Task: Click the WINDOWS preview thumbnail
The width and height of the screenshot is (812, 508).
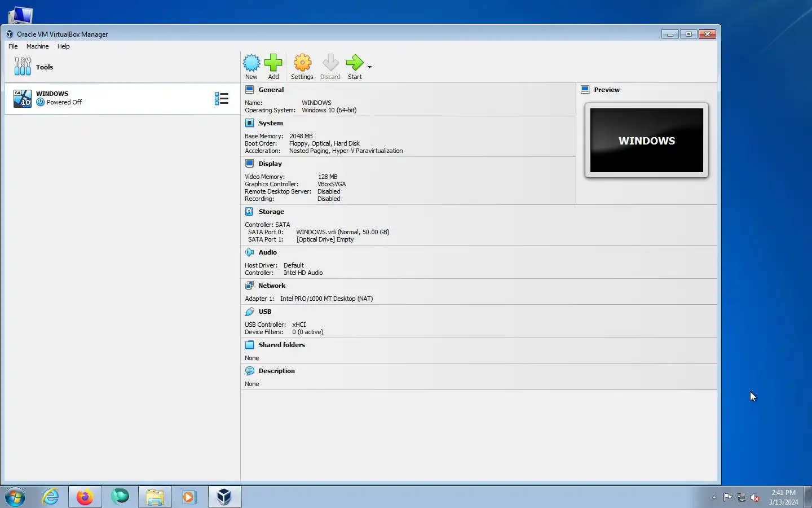Action: 647,140
